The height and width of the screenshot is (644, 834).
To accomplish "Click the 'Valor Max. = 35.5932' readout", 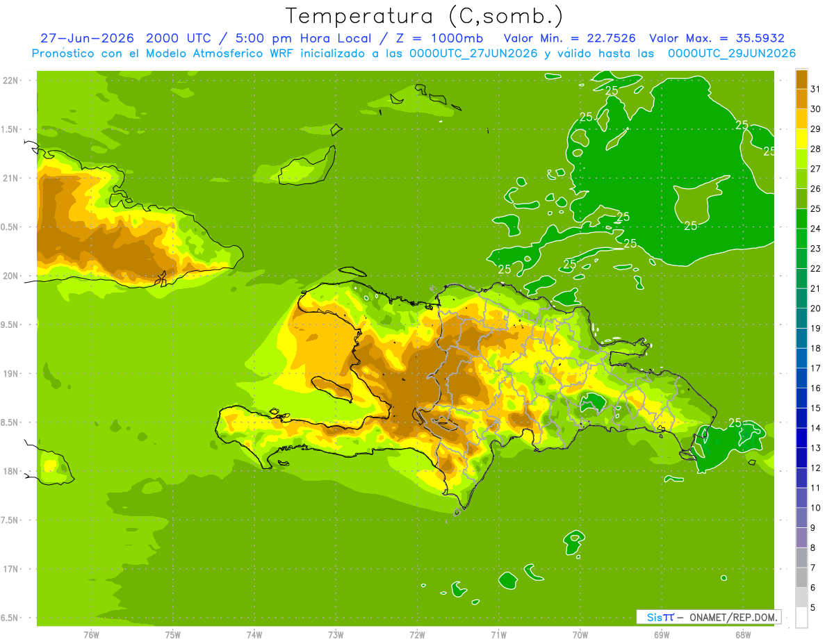I will [717, 38].
